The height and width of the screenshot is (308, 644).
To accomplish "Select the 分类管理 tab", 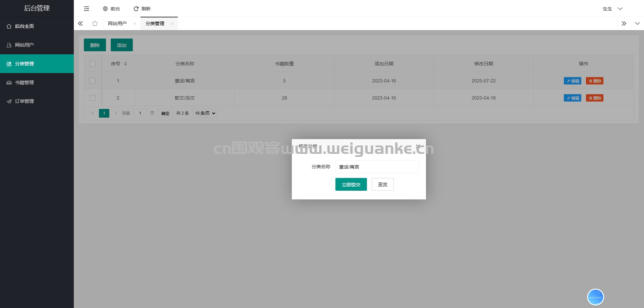I will coord(155,23).
